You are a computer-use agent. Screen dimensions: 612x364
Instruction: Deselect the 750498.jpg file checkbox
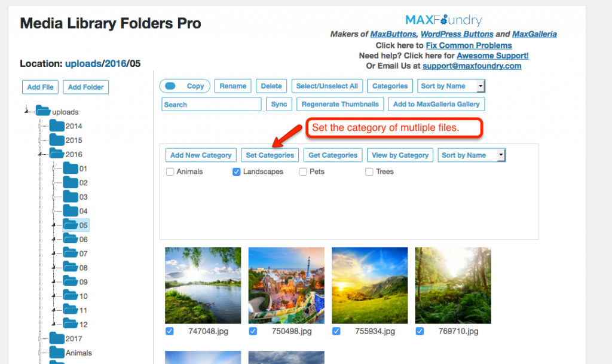253,331
